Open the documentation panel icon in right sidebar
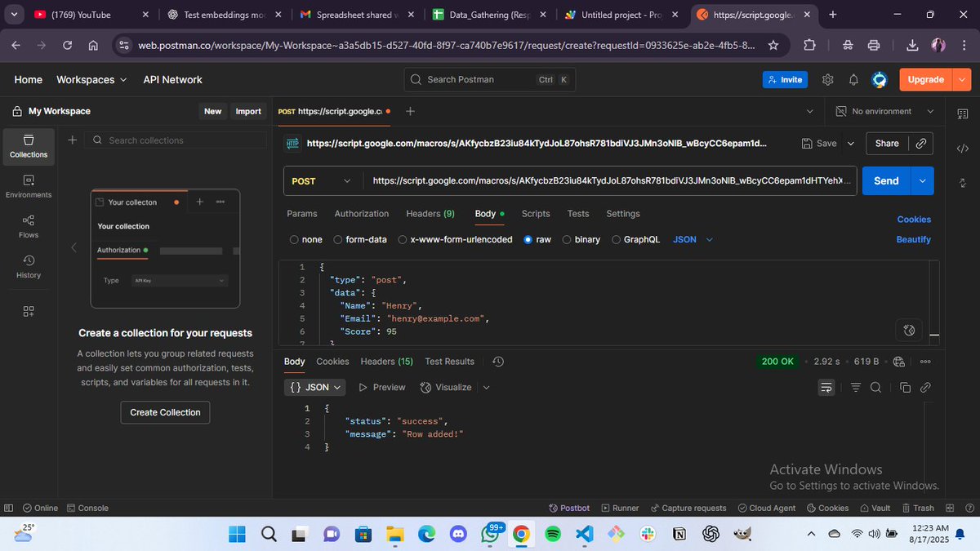Viewport: 980px width, 551px height. [962, 115]
